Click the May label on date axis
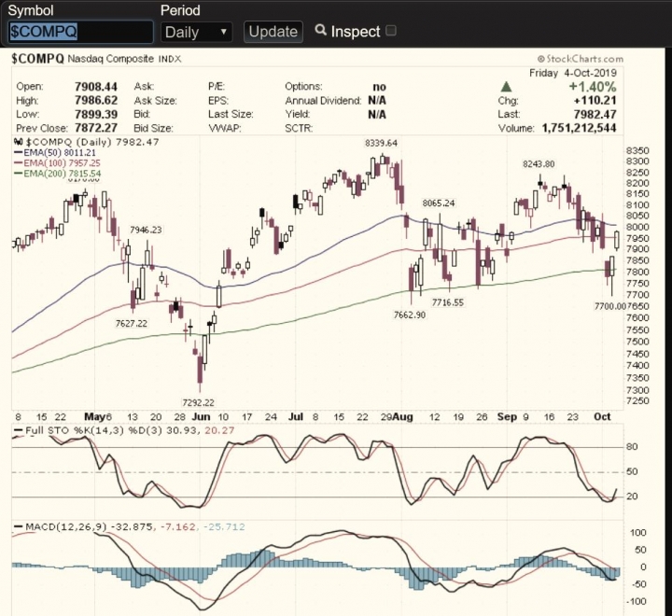 [x=94, y=416]
